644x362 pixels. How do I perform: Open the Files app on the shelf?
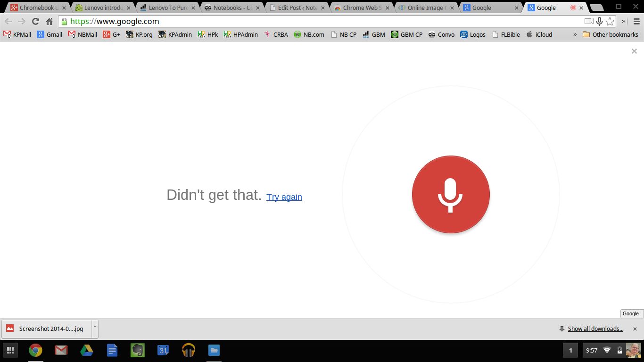coord(214,350)
